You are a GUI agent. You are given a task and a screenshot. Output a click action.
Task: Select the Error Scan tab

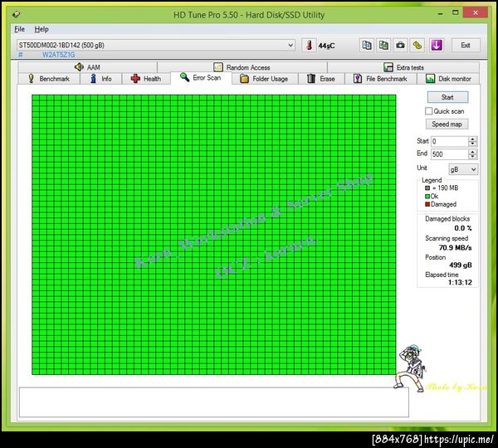click(201, 78)
